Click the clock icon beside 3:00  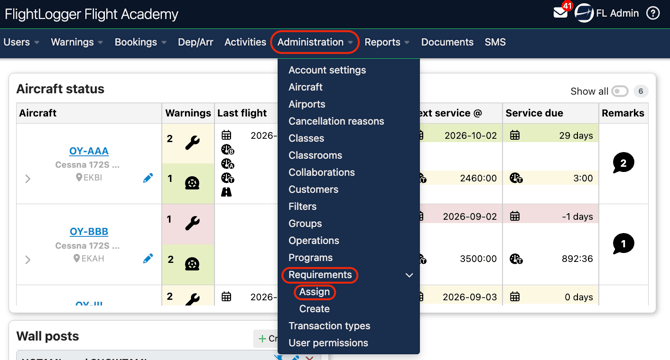pyautogui.click(x=516, y=178)
